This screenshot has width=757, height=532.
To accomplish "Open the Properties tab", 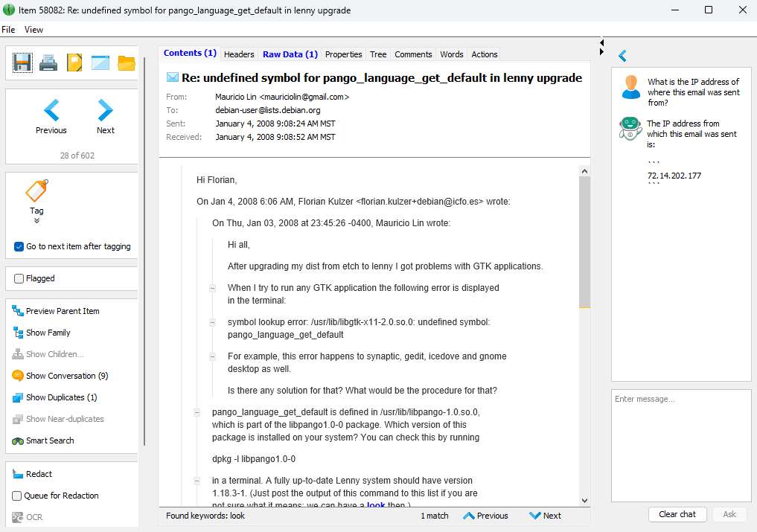I will click(x=343, y=54).
